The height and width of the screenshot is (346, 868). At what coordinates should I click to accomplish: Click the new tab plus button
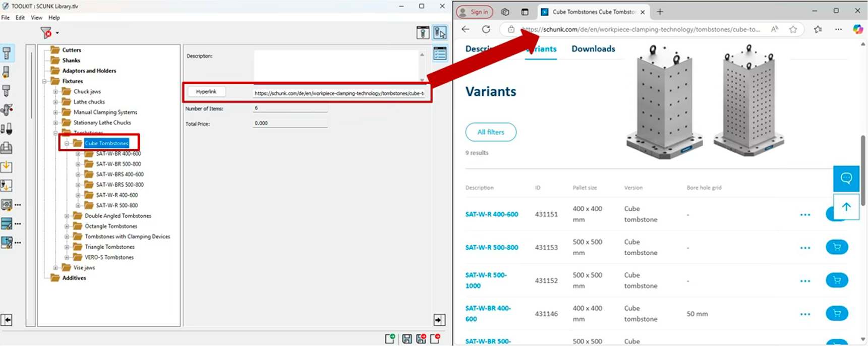660,12
